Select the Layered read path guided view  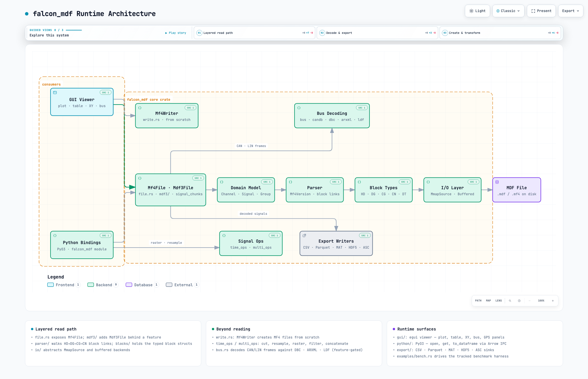pos(254,33)
